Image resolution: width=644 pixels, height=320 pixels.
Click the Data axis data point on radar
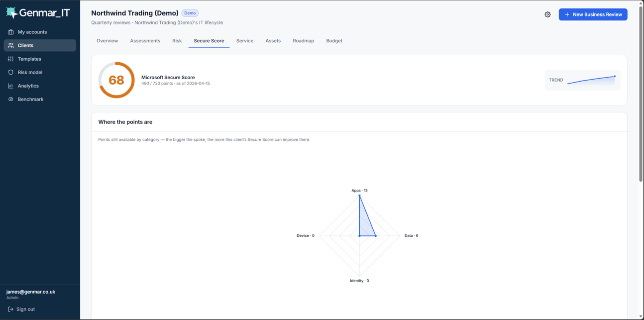coord(376,235)
